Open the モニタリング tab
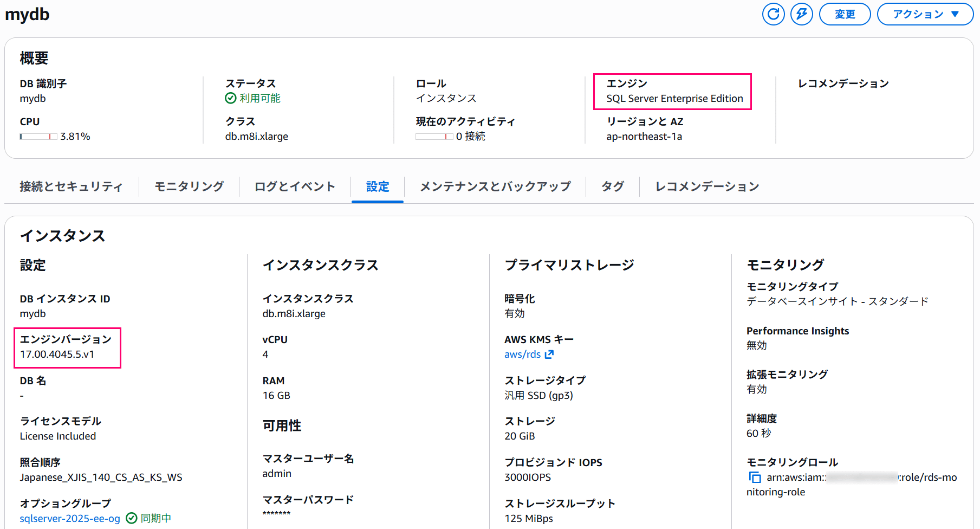Screen dimensions: 980x529 (x=189, y=186)
